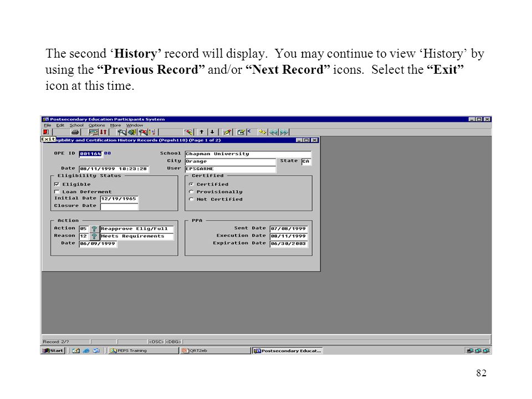Click the question mark lookup for Action

click(94, 229)
